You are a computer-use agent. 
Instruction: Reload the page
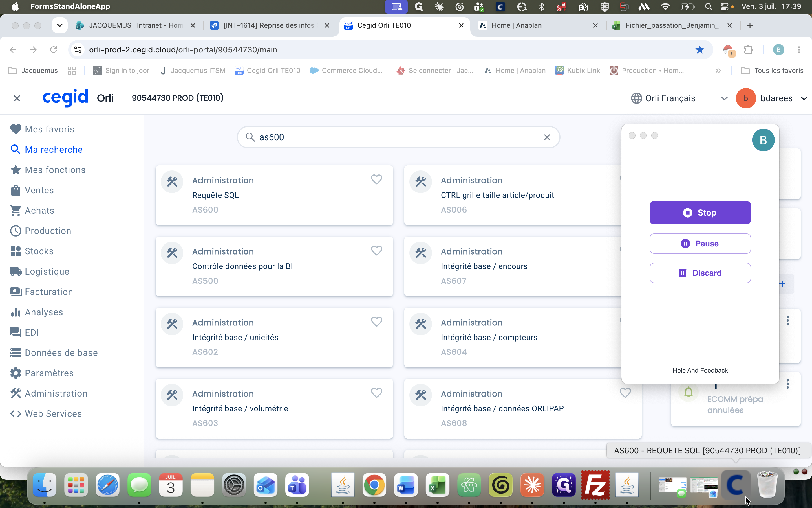(53, 50)
